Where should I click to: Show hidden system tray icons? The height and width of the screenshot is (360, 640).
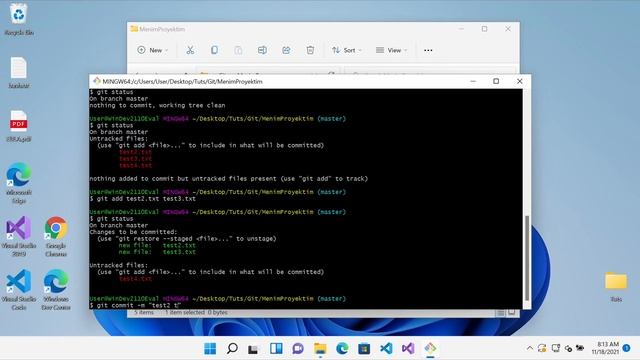(529, 348)
